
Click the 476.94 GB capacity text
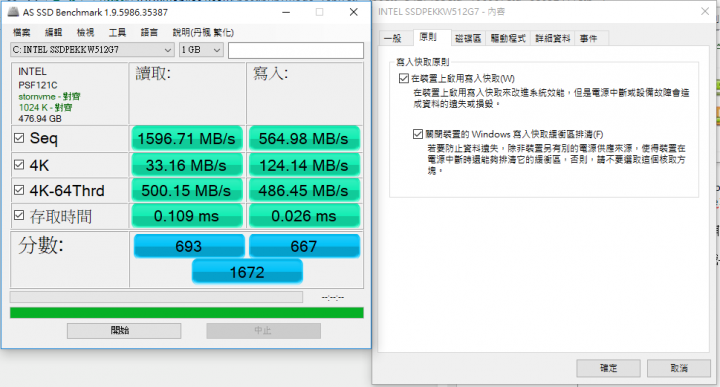tap(39, 118)
